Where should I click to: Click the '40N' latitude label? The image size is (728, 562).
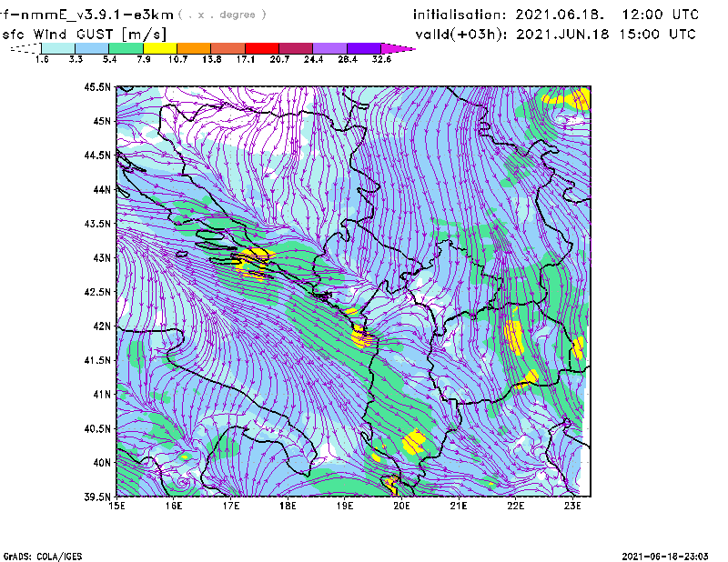coord(102,463)
